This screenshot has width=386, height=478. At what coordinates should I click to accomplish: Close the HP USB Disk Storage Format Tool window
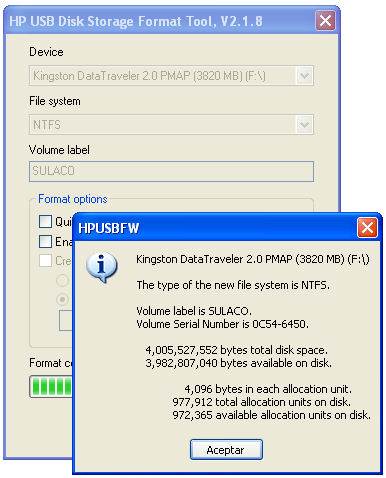coord(325,21)
